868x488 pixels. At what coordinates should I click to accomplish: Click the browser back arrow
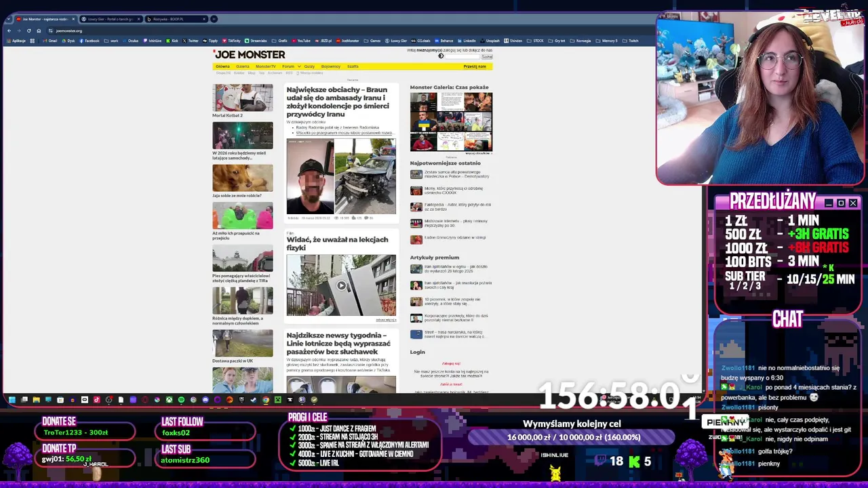coord(9,30)
